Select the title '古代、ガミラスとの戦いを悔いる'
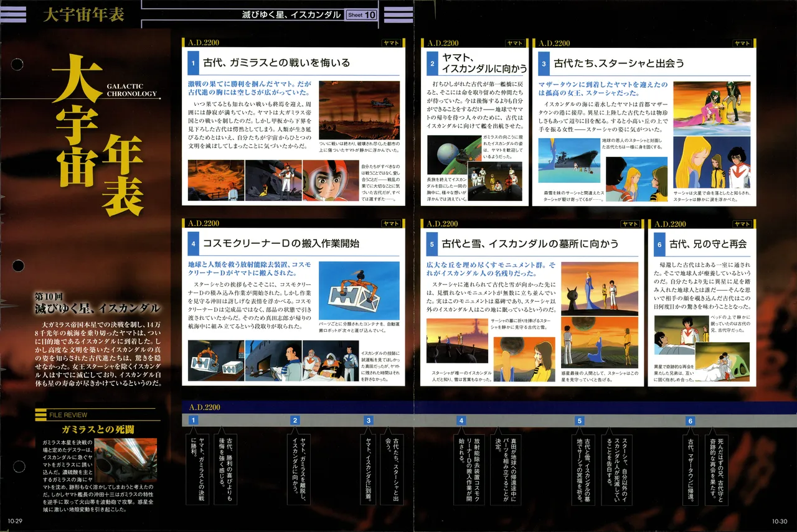The width and height of the screenshot is (797, 532). coord(277,63)
